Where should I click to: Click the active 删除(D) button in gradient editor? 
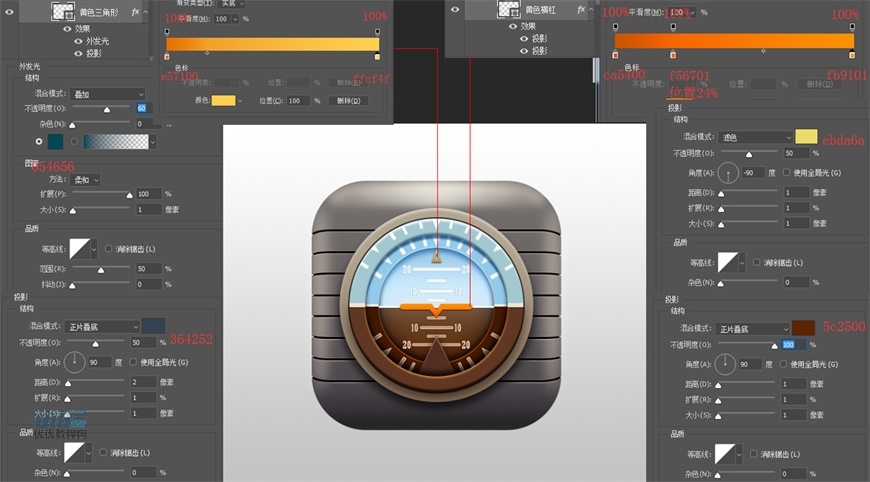coord(352,101)
